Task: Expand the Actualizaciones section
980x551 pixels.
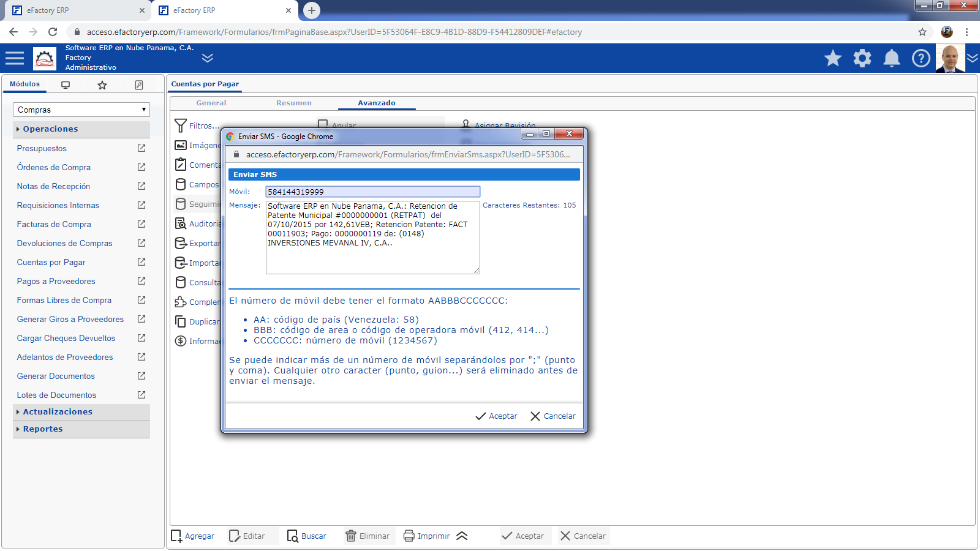Action: click(81, 412)
